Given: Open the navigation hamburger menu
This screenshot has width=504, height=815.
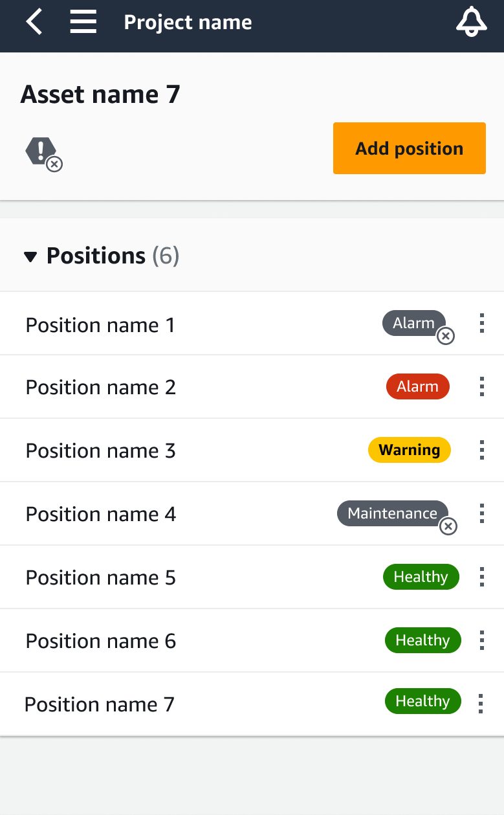Looking at the screenshot, I should click(x=83, y=21).
